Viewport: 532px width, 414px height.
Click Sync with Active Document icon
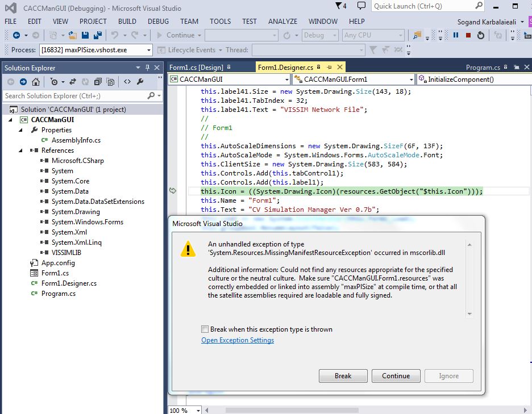point(73,82)
